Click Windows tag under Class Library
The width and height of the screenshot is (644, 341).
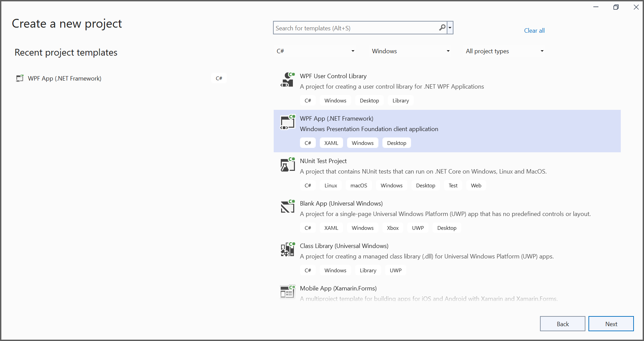[x=335, y=270]
